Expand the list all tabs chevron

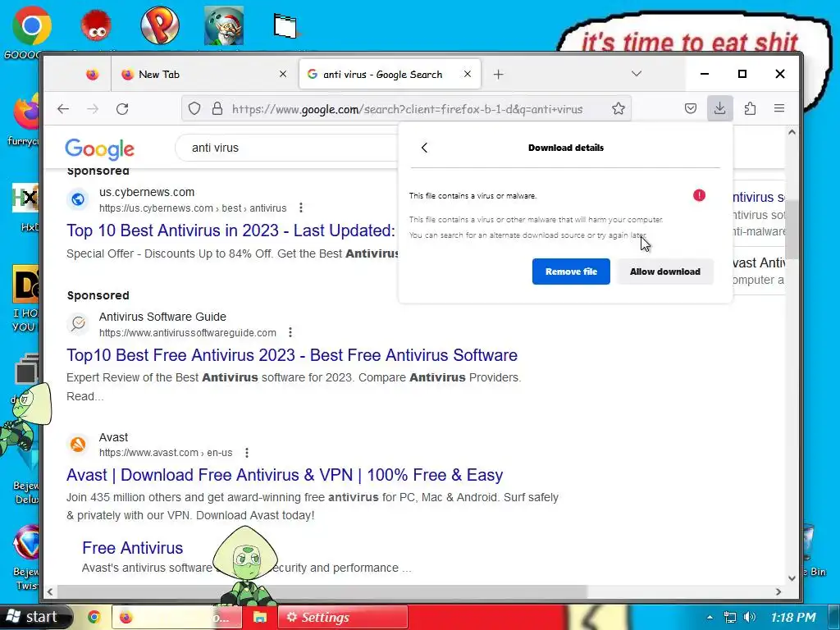coord(637,74)
